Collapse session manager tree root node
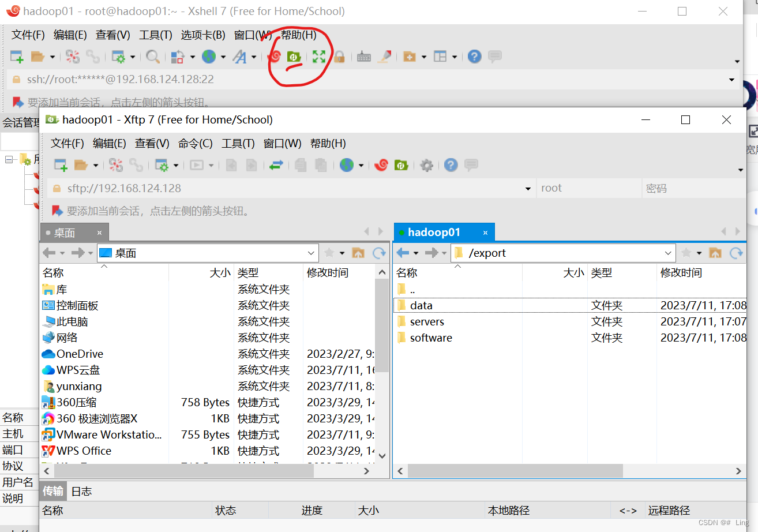 9,159
